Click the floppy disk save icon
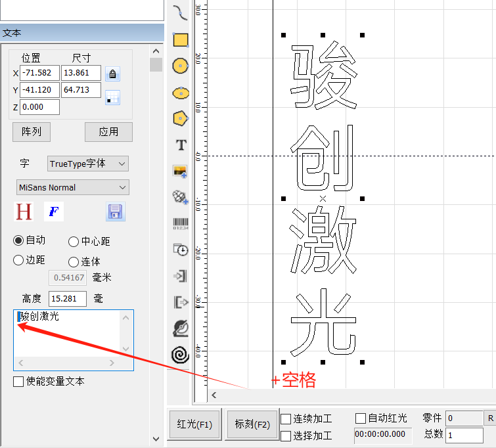 (116, 212)
